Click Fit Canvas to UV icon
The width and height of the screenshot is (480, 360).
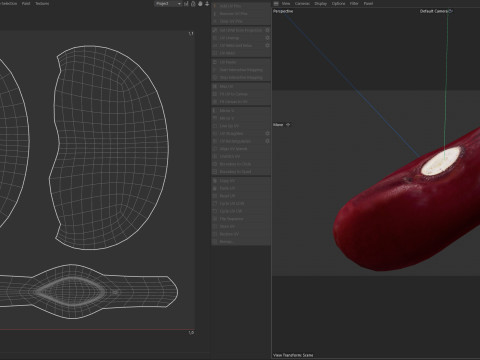(215, 102)
